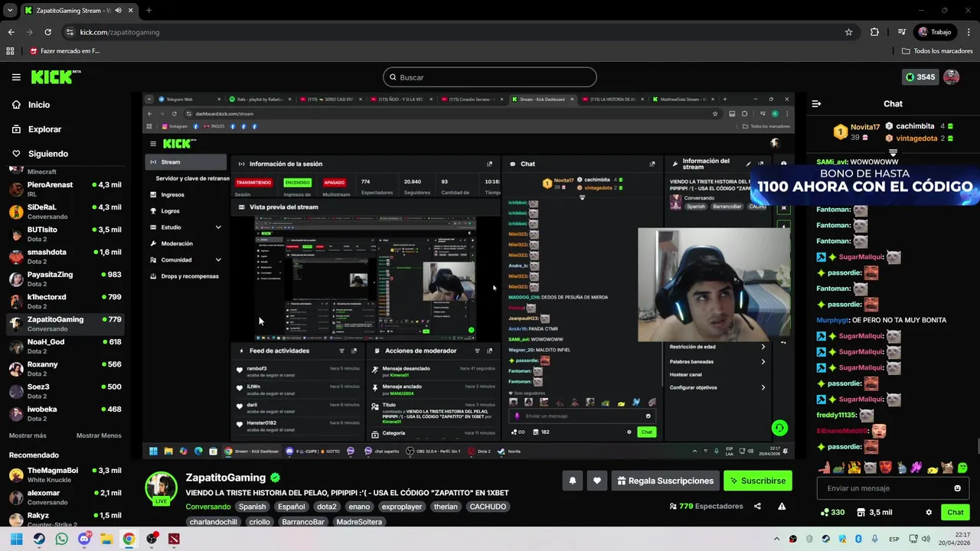Open the Explorar sidebar page
This screenshot has height=551, width=980.
click(44, 129)
